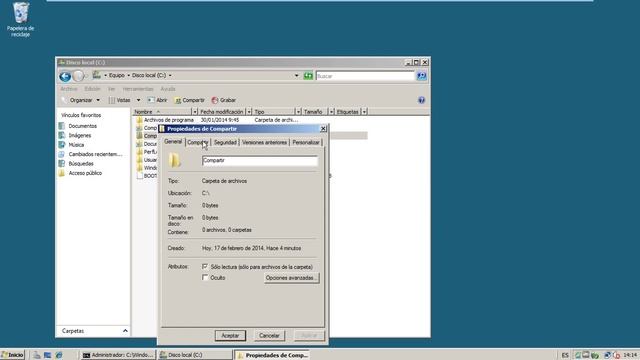This screenshot has height=360, width=640.
Task: Open the Vistas dropdown arrow
Action: (x=138, y=100)
